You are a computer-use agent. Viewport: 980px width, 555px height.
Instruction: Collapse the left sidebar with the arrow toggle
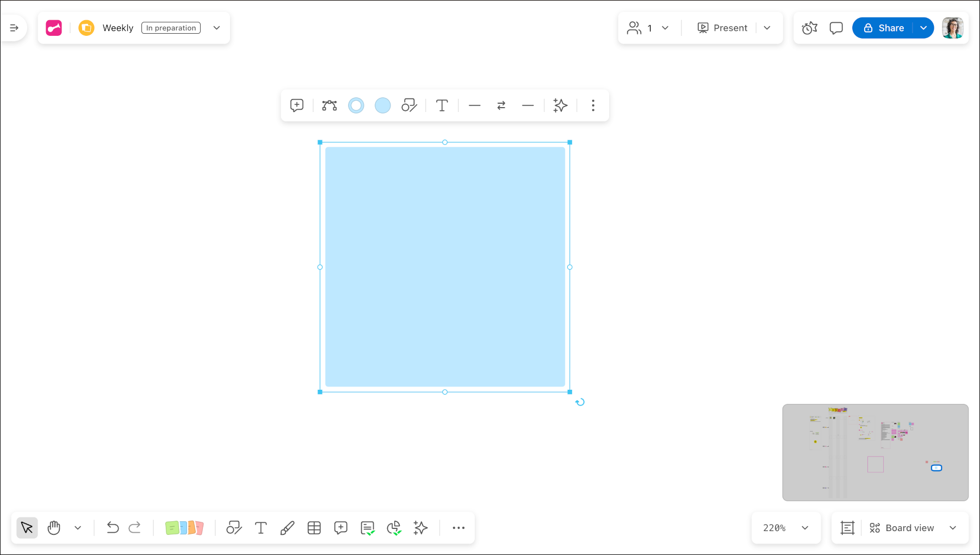point(14,28)
